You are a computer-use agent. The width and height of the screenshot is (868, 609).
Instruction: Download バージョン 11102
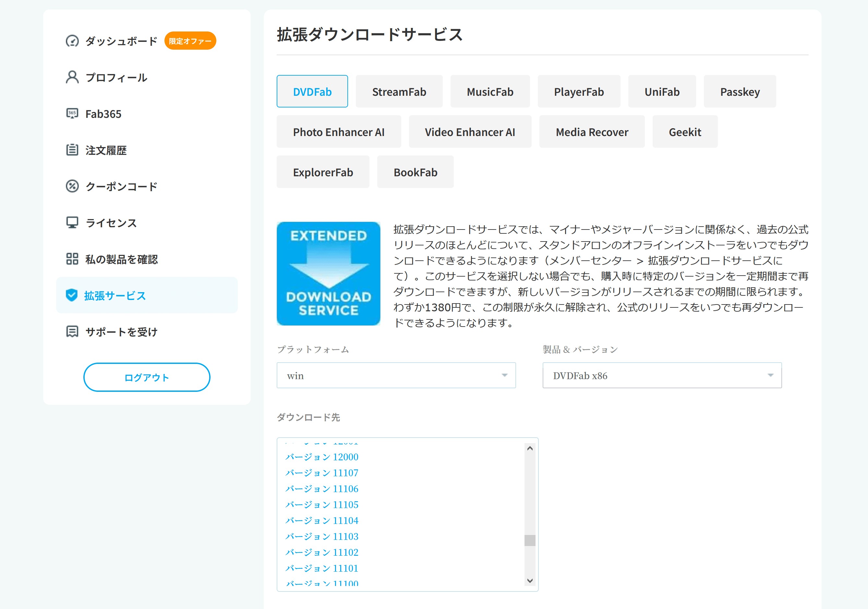[322, 552]
